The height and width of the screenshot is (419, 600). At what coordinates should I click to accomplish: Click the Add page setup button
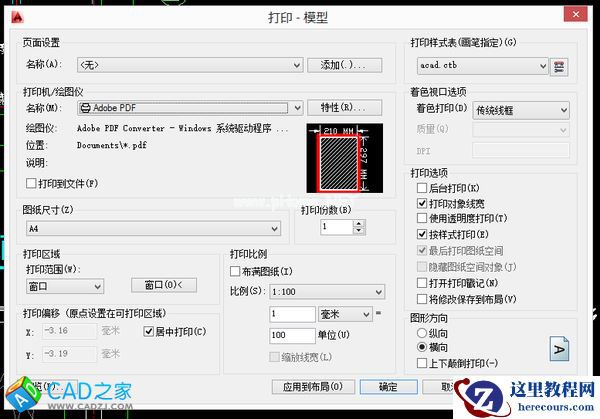(344, 65)
